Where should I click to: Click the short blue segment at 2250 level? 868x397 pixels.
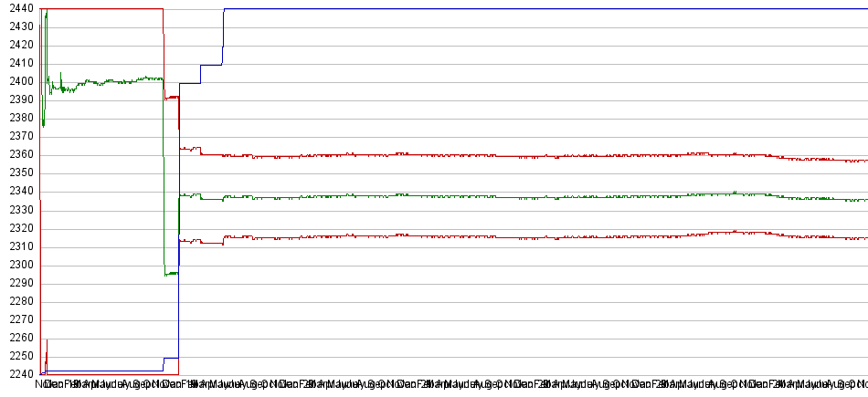click(171, 358)
